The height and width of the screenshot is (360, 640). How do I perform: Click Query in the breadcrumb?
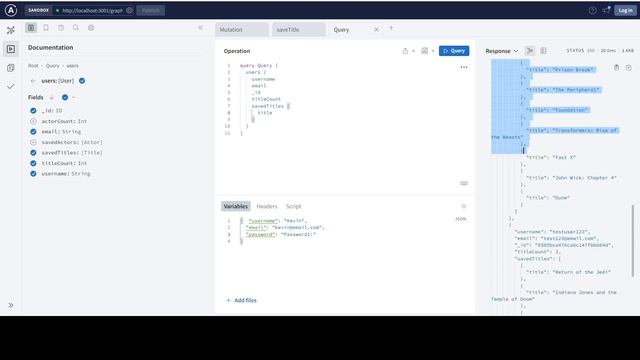pyautogui.click(x=52, y=66)
